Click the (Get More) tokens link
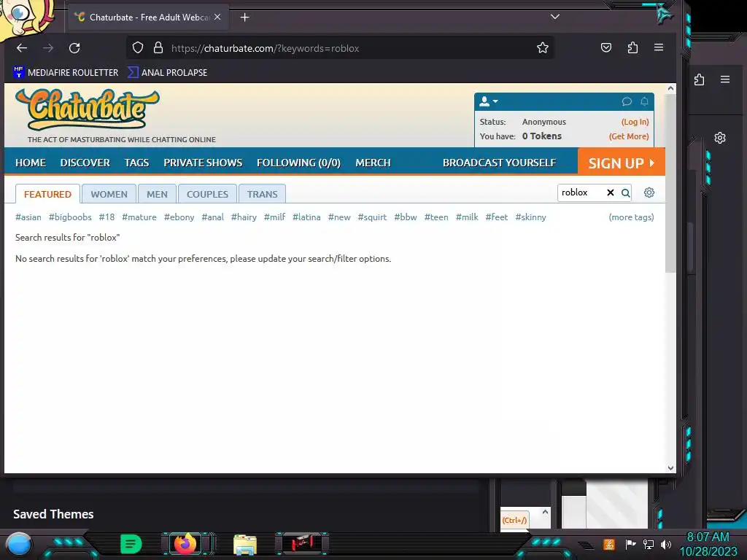This screenshot has height=560, width=747. [629, 136]
